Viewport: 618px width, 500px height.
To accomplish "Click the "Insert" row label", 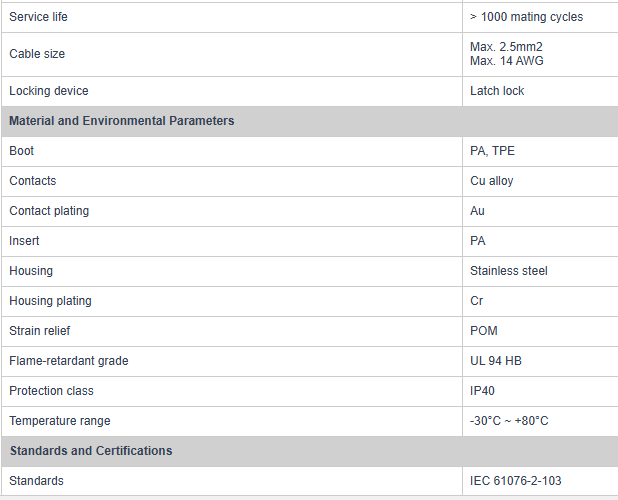I will pos(25,241).
